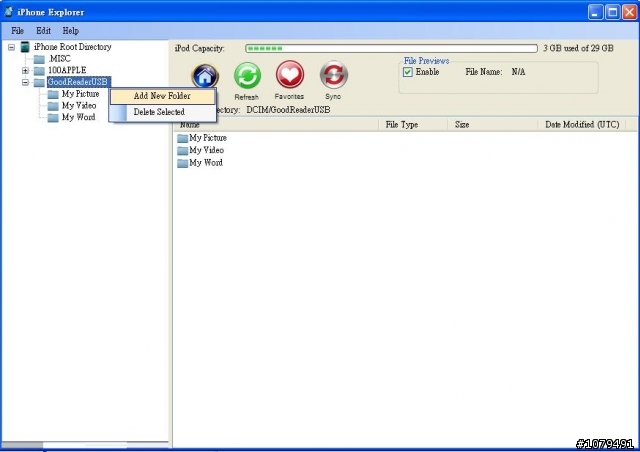Click the red Sync icon

[333, 75]
